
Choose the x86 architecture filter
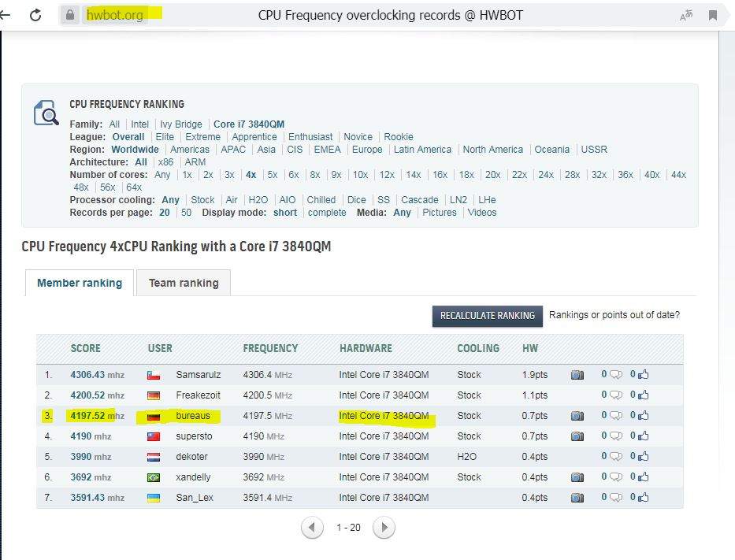click(x=165, y=162)
